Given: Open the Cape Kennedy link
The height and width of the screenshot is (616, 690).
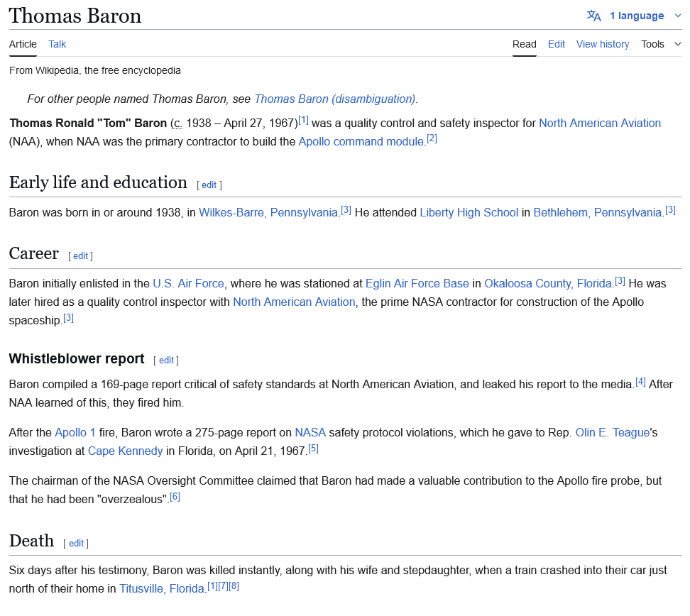Looking at the screenshot, I should (x=126, y=451).
